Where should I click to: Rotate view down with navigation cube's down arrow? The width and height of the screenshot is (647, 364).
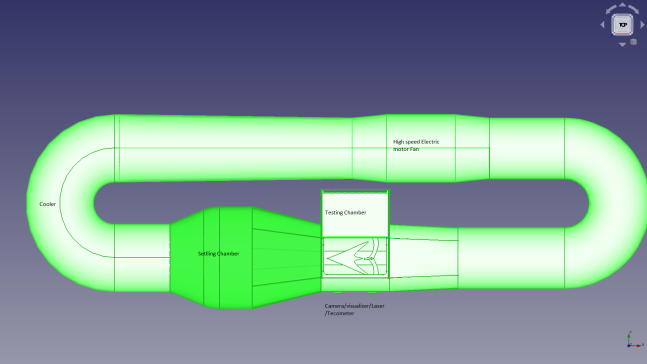[622, 45]
